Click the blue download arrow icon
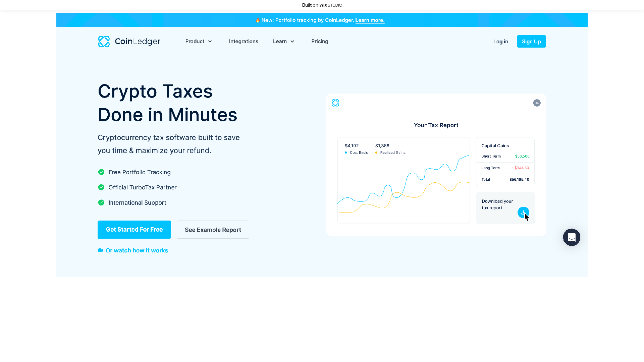Viewport: 644px width, 362px height. (x=523, y=212)
